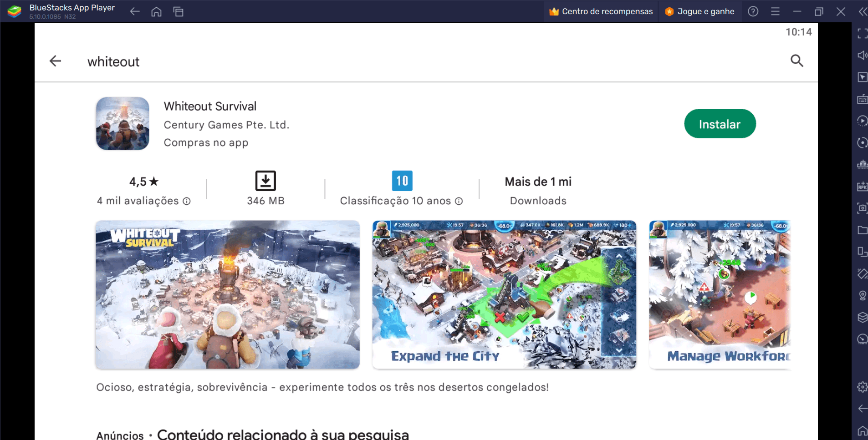This screenshot has width=868, height=440.
Task: Click the BlueStacks logo in title bar
Action: [x=14, y=11]
